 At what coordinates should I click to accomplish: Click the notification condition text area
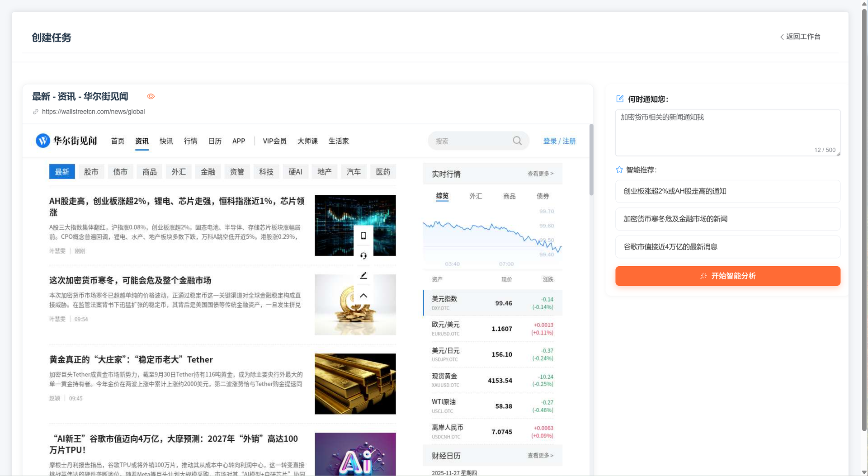tap(727, 132)
